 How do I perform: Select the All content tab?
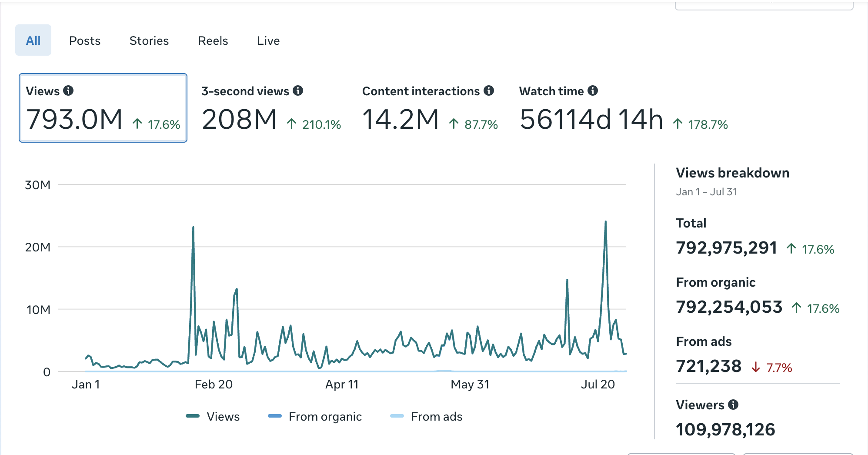click(x=33, y=40)
